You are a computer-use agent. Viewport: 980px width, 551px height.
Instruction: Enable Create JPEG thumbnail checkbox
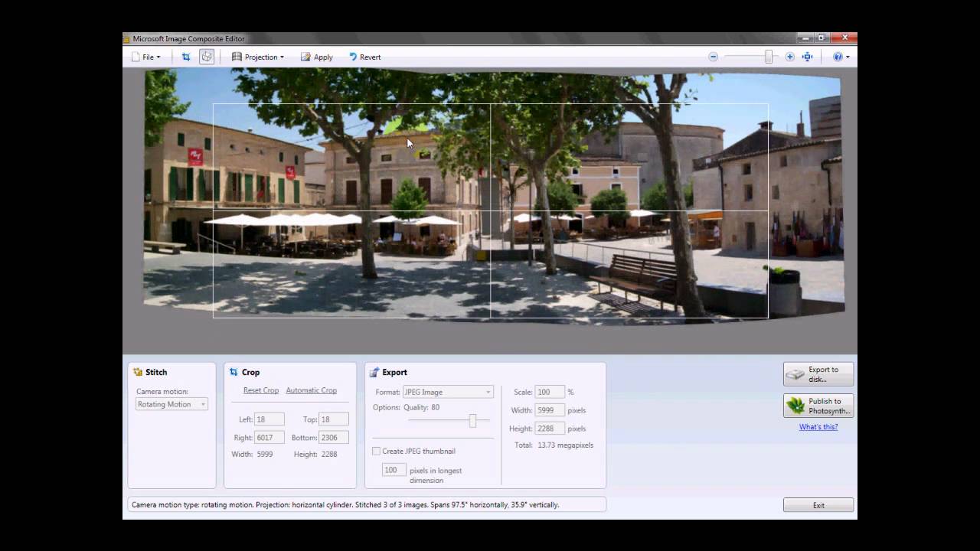376,451
